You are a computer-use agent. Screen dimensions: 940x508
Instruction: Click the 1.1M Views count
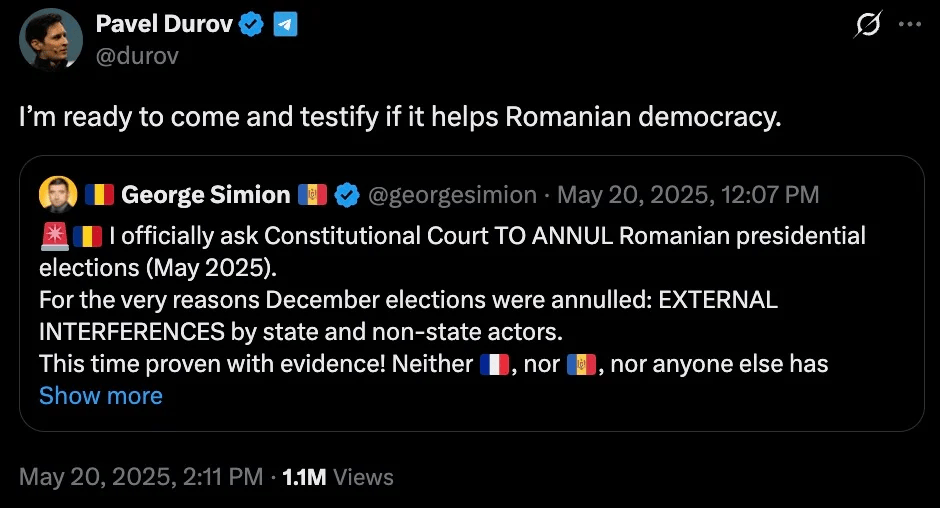coord(338,477)
